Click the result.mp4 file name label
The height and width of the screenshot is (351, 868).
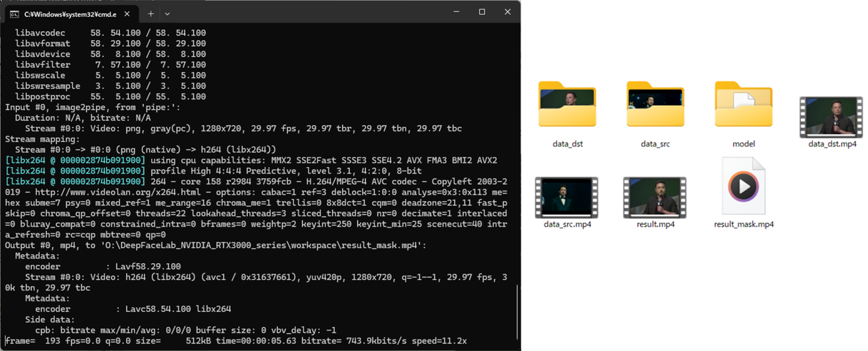655,224
